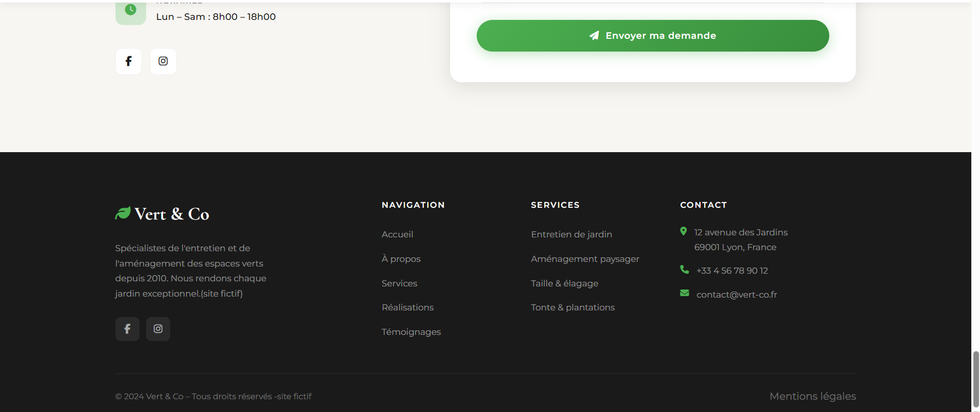Click the Facebook icon above the footer
This screenshot has width=980, height=412.
point(129,61)
